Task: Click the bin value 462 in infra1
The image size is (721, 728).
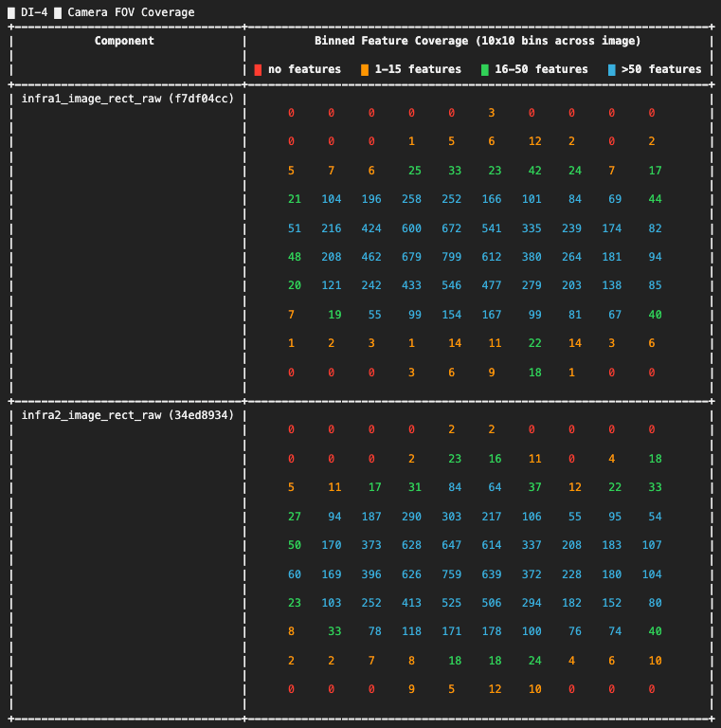Action: point(371,257)
